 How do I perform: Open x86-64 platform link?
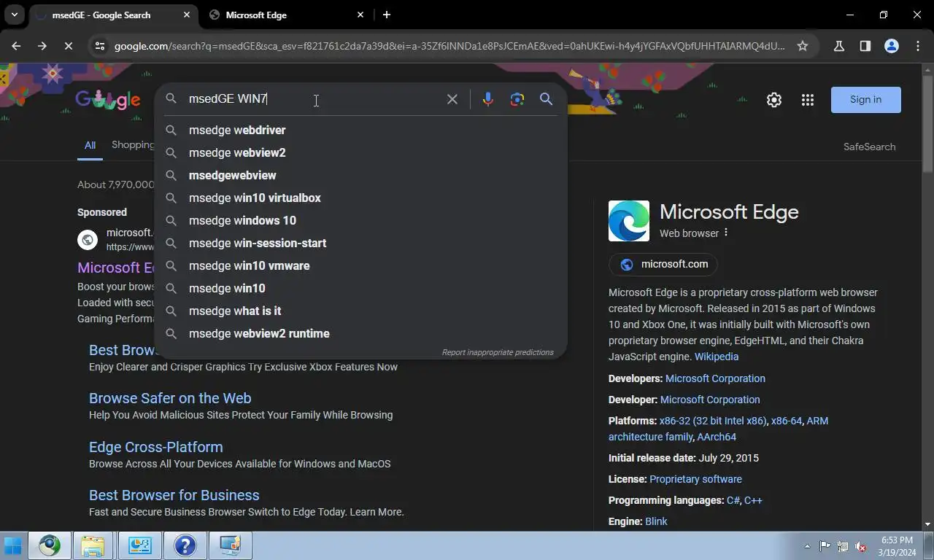tap(787, 421)
